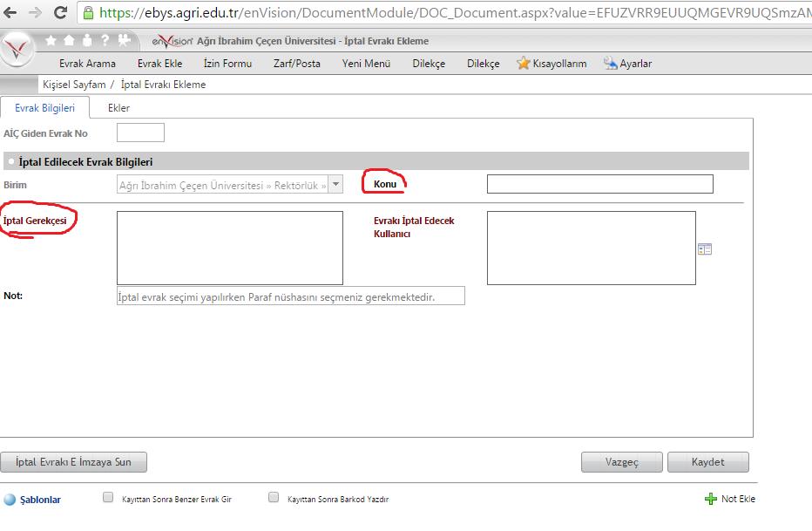This screenshot has height=531, width=812.
Task: Open the user profile person icon
Action: (x=87, y=40)
